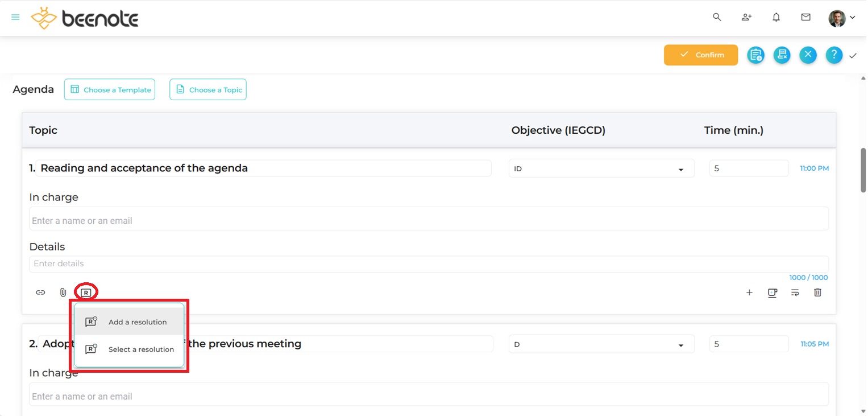Click the Choose a Template button
868x416 pixels.
coord(110,90)
